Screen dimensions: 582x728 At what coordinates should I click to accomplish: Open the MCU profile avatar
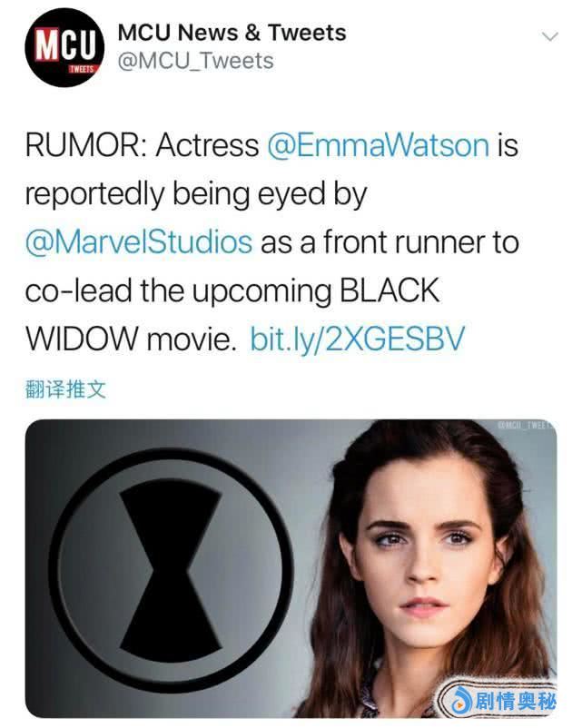(x=64, y=47)
